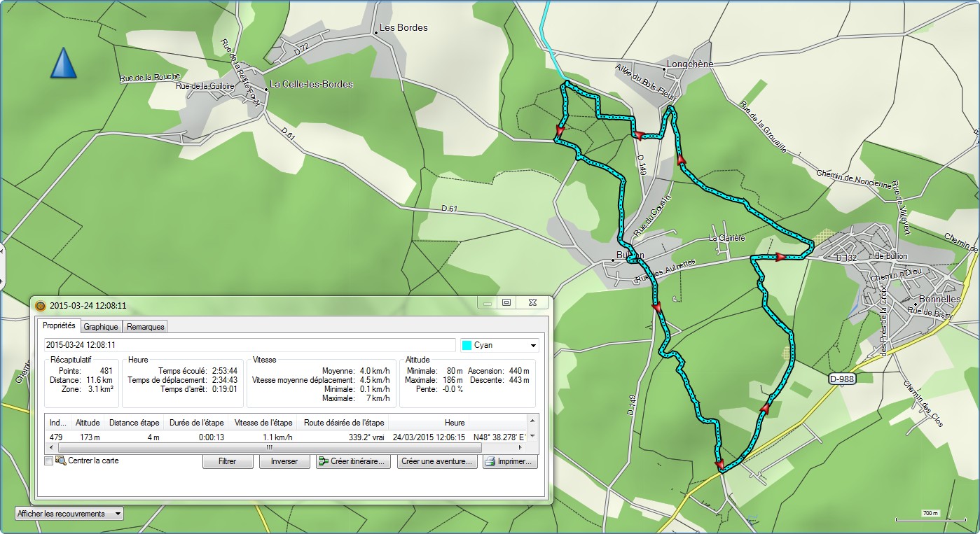
Task: Sort by the Altitude column header
Action: [x=88, y=423]
